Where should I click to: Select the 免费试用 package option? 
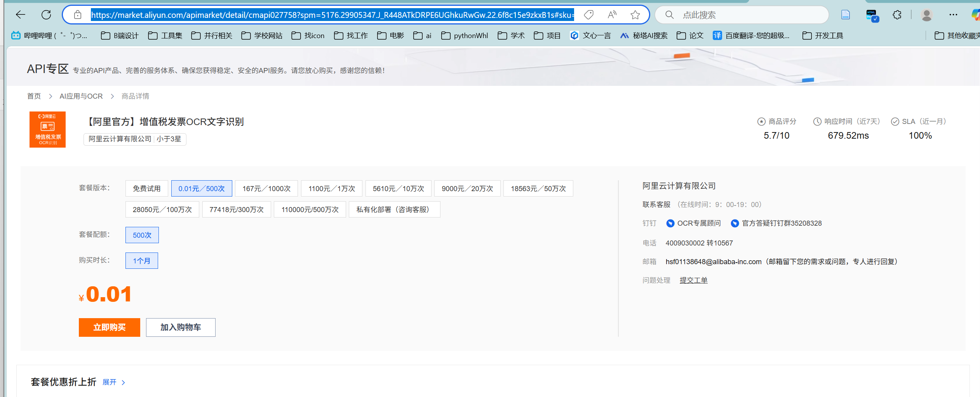(147, 188)
